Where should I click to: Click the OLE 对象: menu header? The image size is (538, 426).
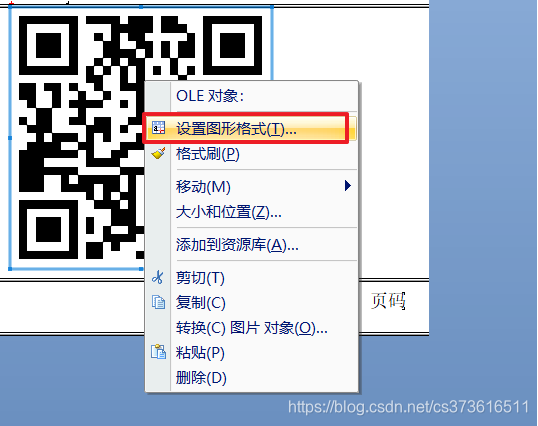pyautogui.click(x=210, y=96)
